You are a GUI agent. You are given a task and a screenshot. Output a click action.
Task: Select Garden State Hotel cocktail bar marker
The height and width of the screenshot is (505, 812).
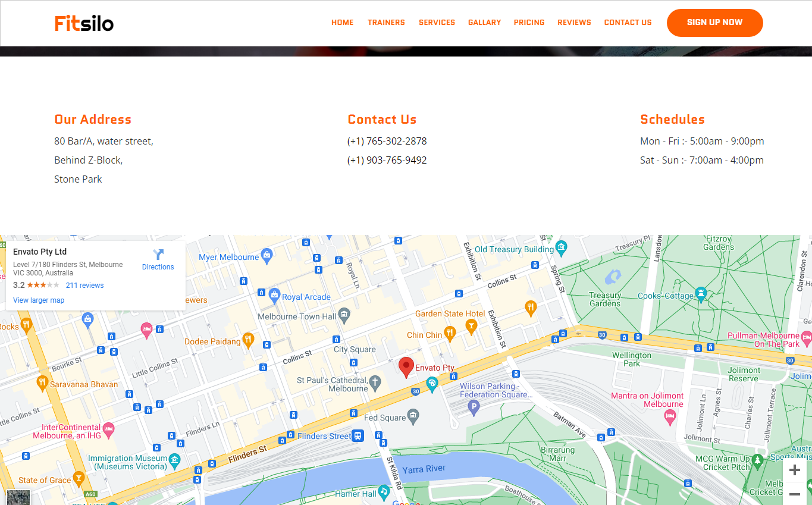[x=471, y=325]
